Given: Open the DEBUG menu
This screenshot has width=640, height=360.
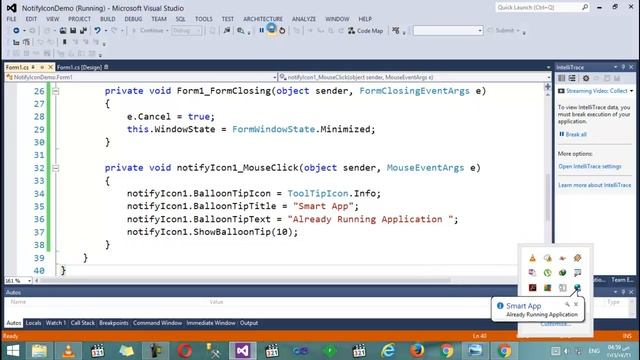Looking at the screenshot, I should coord(133,19).
